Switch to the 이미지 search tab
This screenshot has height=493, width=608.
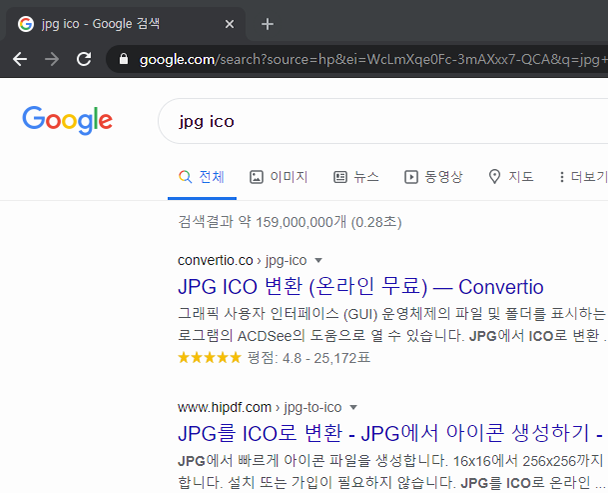[278, 177]
